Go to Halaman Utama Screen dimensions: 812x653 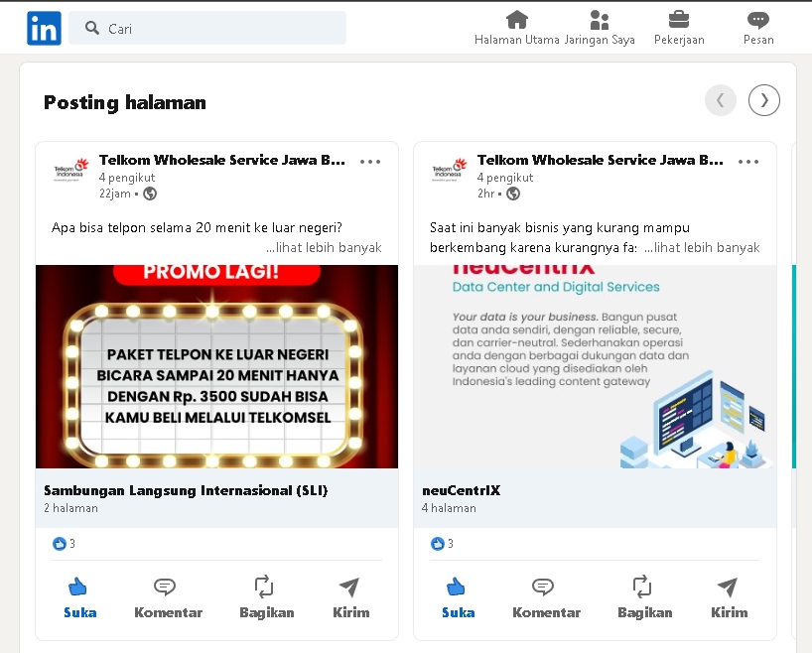pos(517,28)
